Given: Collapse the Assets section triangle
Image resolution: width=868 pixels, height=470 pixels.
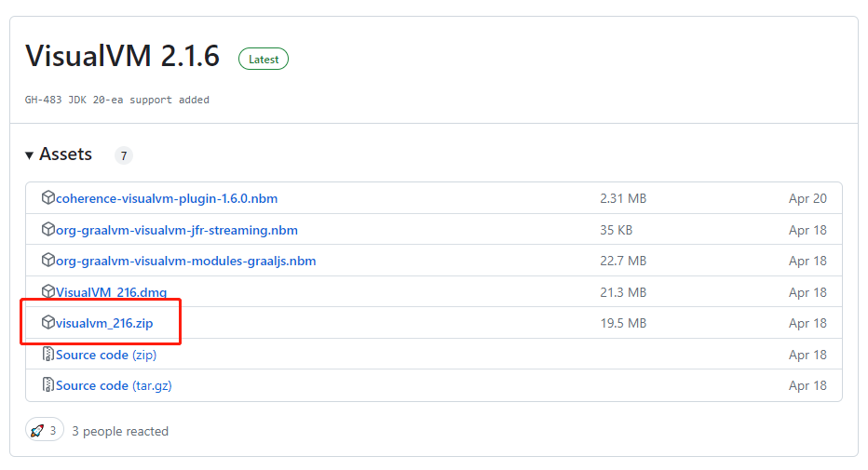Looking at the screenshot, I should (x=30, y=155).
